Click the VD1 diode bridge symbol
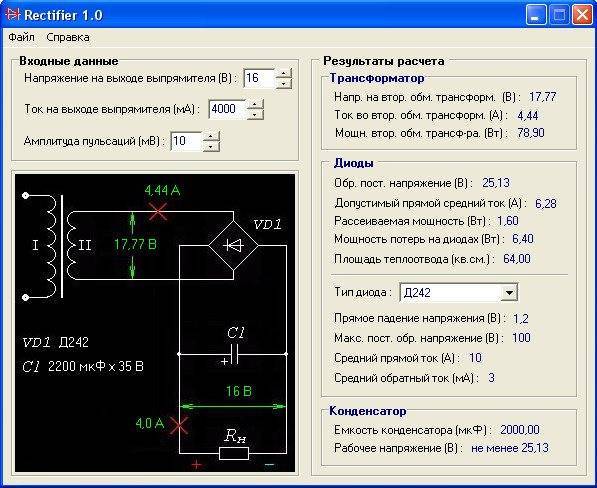Image resolution: width=597 pixels, height=488 pixels. coord(233,246)
